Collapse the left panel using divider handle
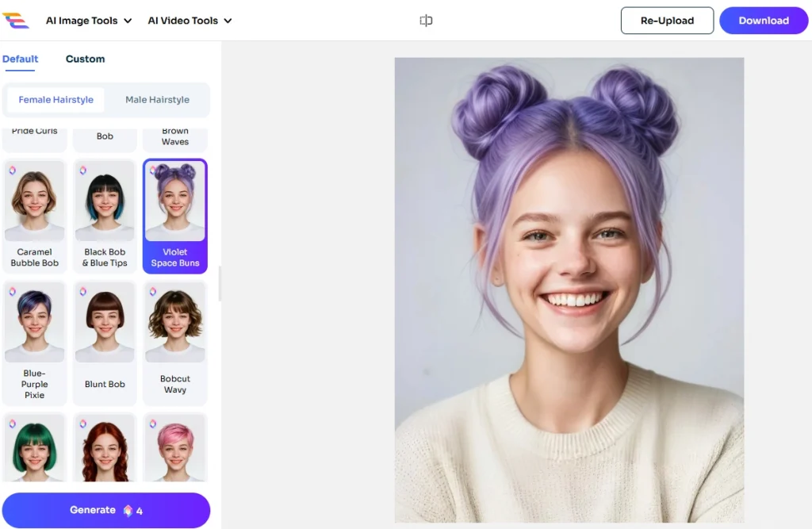The image size is (812, 529). [x=219, y=283]
